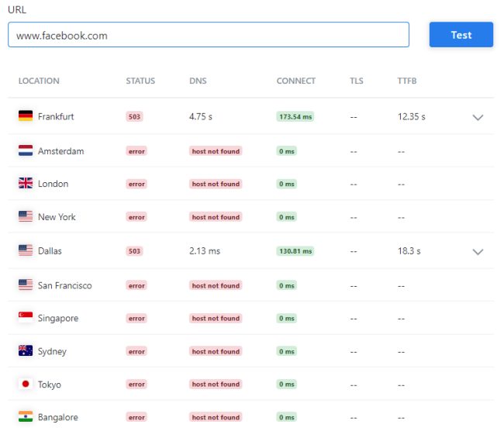Click the error badge in London row

pyautogui.click(x=136, y=184)
